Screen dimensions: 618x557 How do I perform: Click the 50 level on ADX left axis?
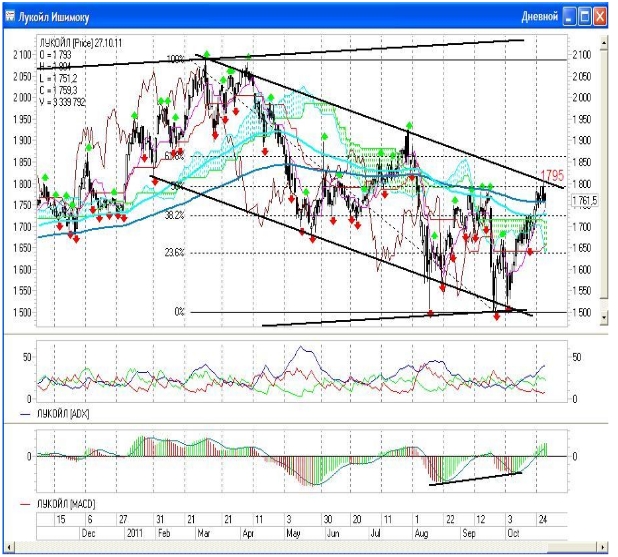[27, 357]
